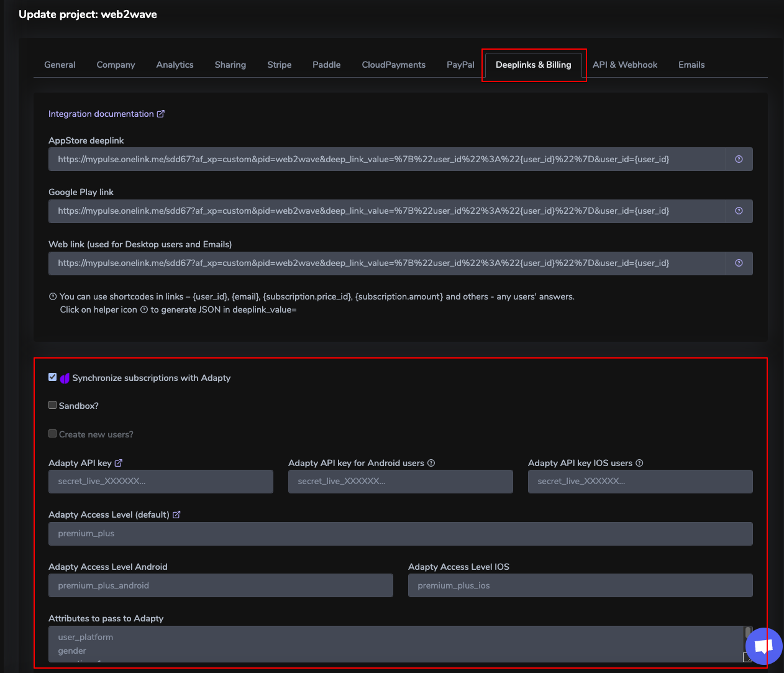
Task: Focus the Google Play link URL field
Action: point(386,211)
